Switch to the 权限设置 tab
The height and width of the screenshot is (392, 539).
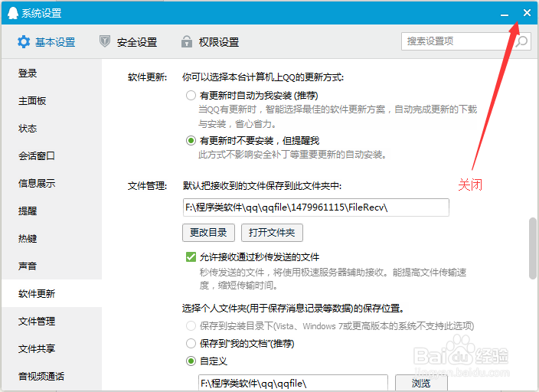click(x=210, y=42)
